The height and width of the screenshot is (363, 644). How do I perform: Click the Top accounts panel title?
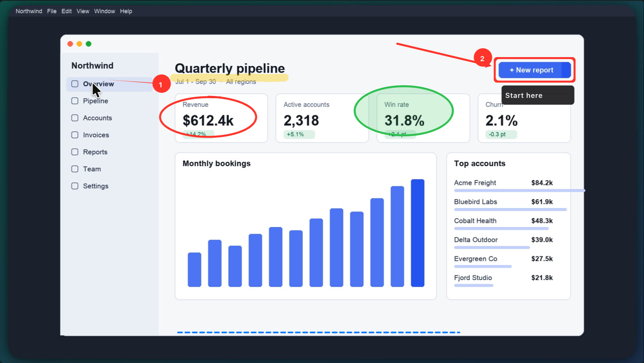click(x=480, y=163)
